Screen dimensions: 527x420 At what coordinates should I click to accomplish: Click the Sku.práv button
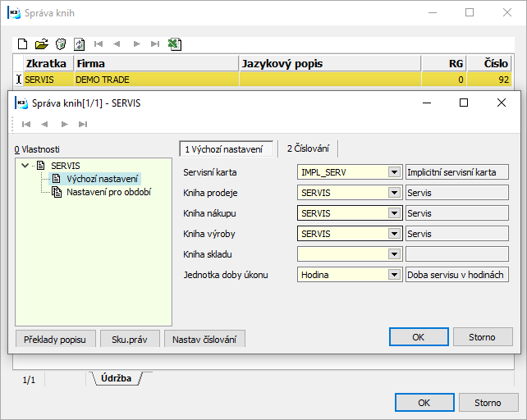point(130,340)
